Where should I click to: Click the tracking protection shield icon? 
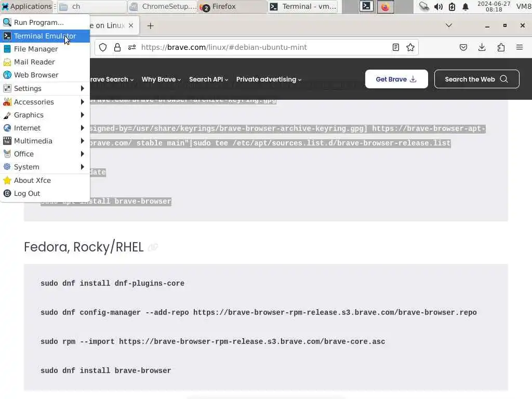pos(103,47)
